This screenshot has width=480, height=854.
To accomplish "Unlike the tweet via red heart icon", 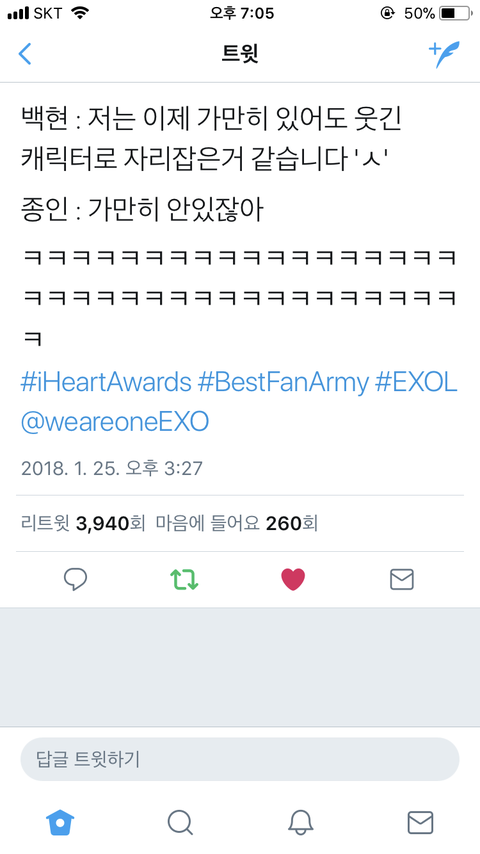I will 293,580.
